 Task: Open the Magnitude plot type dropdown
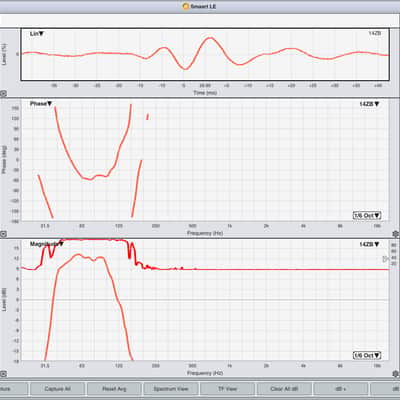[x=47, y=244]
